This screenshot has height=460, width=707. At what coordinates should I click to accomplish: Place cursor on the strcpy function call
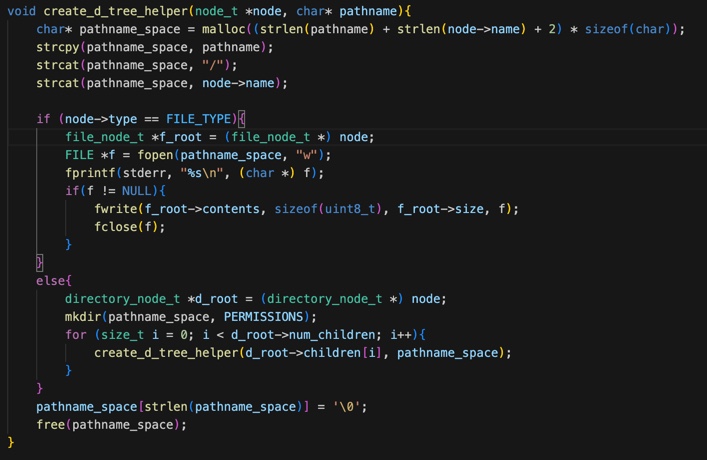tap(58, 47)
